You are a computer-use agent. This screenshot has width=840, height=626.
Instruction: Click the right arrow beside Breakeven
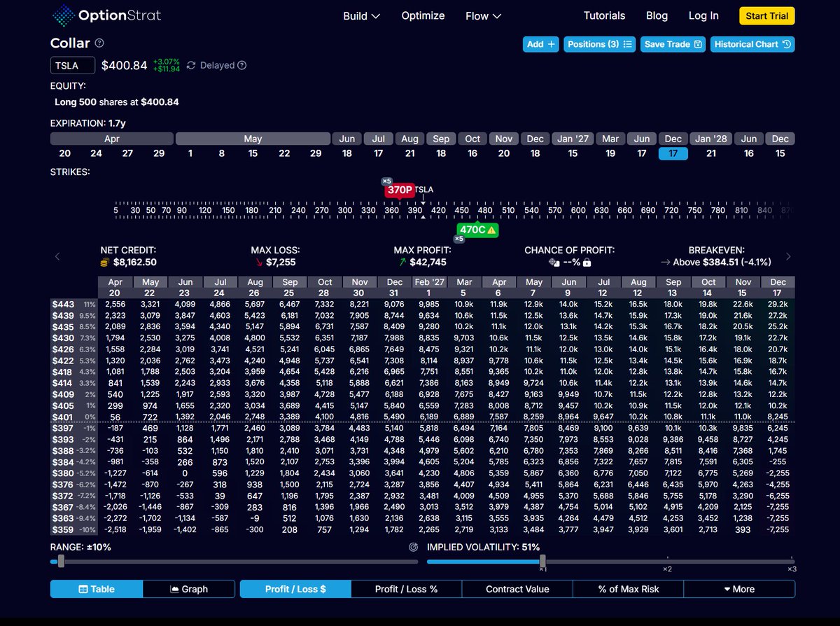click(788, 256)
